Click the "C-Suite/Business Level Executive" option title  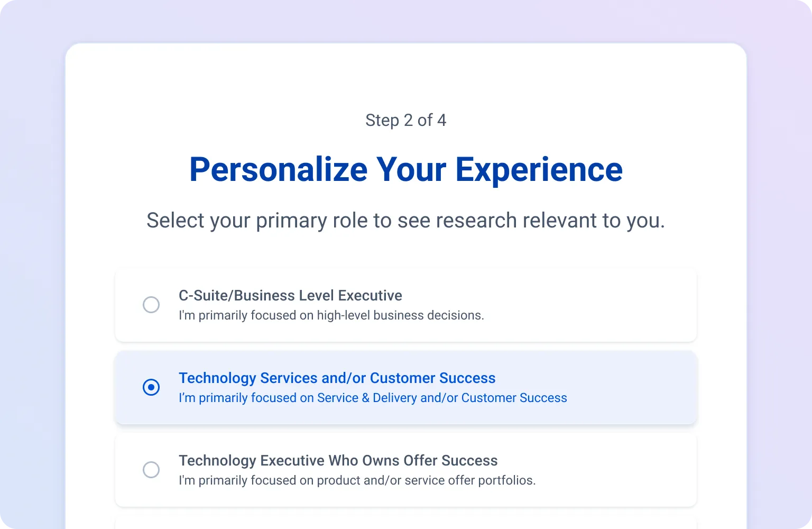coord(290,295)
